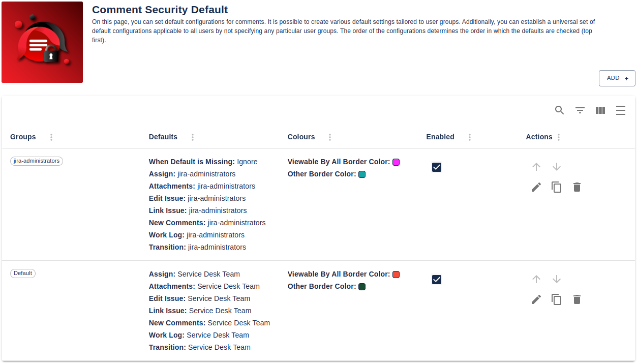
Task: Disable the jira-administrators configuration checkbox
Action: click(x=436, y=167)
